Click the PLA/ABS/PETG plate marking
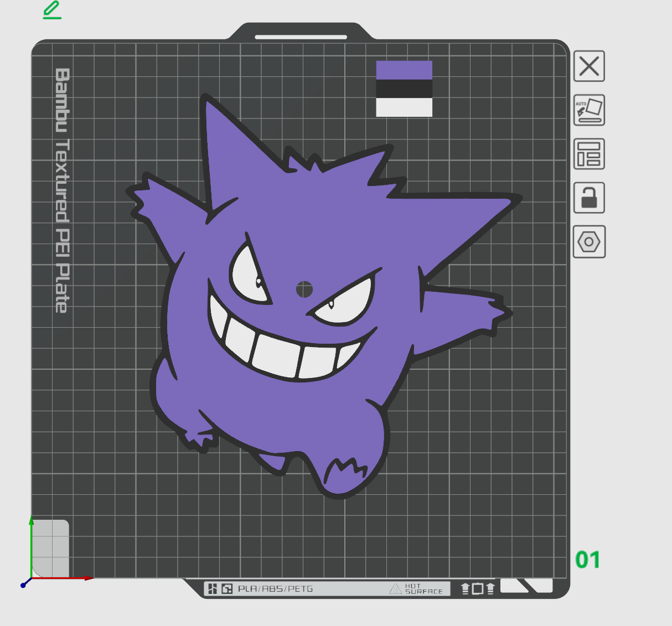 pos(276,589)
